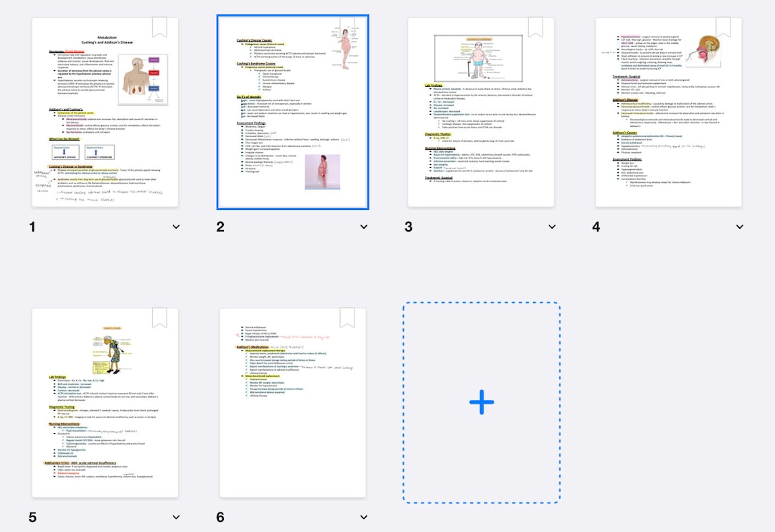Open the options chevron under page 4
This screenshot has height=532, width=775.
[x=740, y=227]
